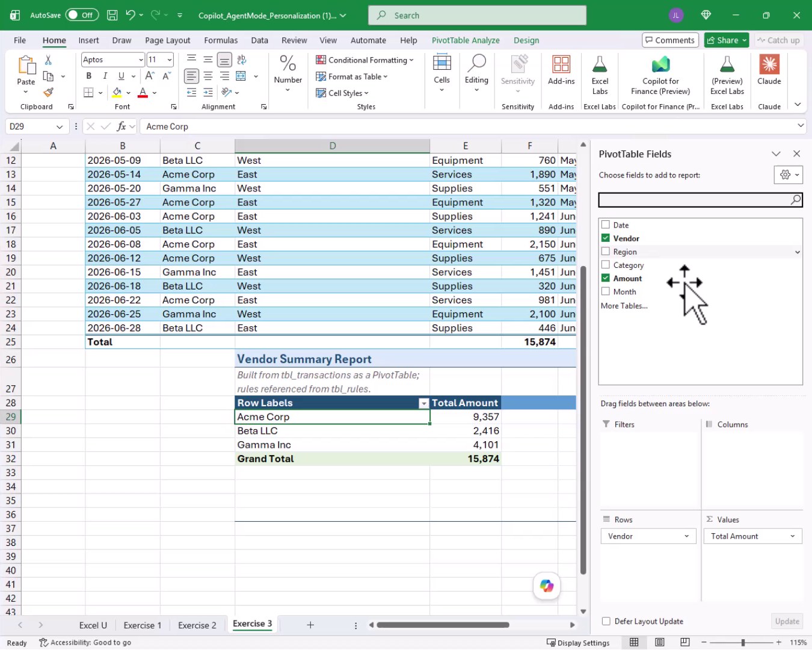Open the Preview Excel Labs add-in
The width and height of the screenshot is (812, 650).
click(x=727, y=76)
